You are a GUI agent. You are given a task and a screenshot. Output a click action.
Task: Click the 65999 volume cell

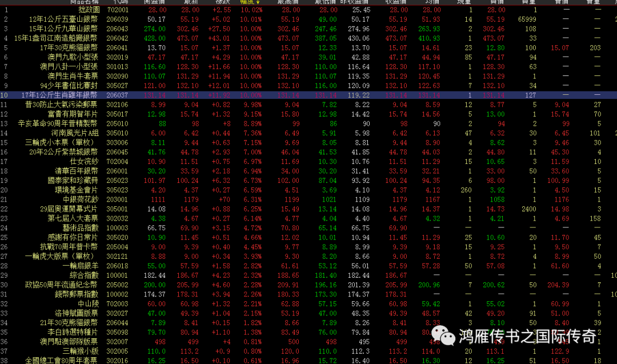527,19
